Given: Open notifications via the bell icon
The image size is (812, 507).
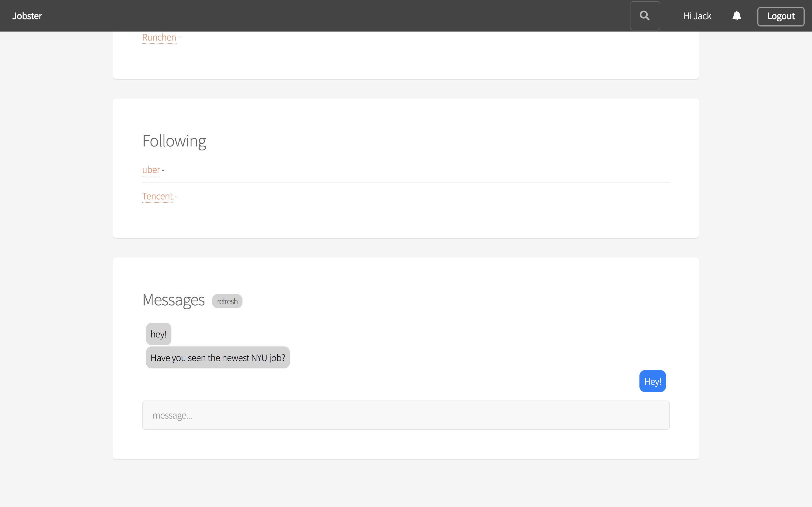Looking at the screenshot, I should coord(736,16).
